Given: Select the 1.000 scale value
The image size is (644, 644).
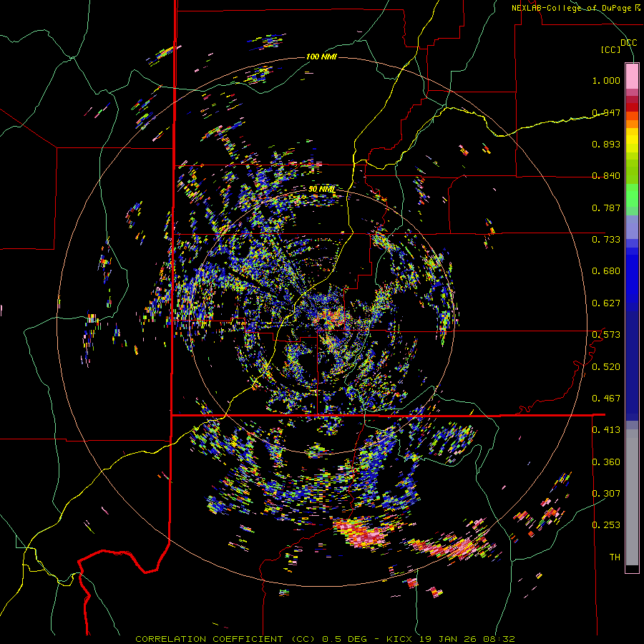Looking at the screenshot, I should (x=606, y=80).
